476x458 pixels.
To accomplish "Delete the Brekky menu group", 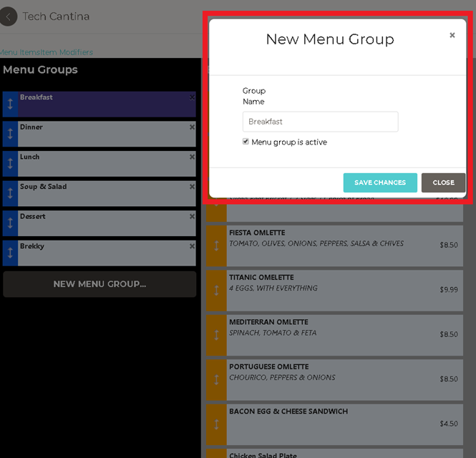I will pyautogui.click(x=192, y=247).
